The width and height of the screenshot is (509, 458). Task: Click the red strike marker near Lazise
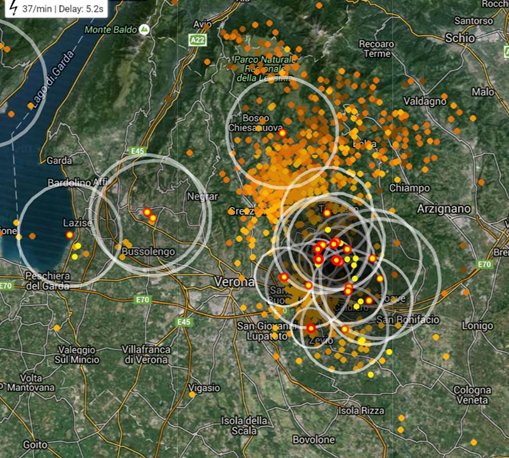click(69, 235)
